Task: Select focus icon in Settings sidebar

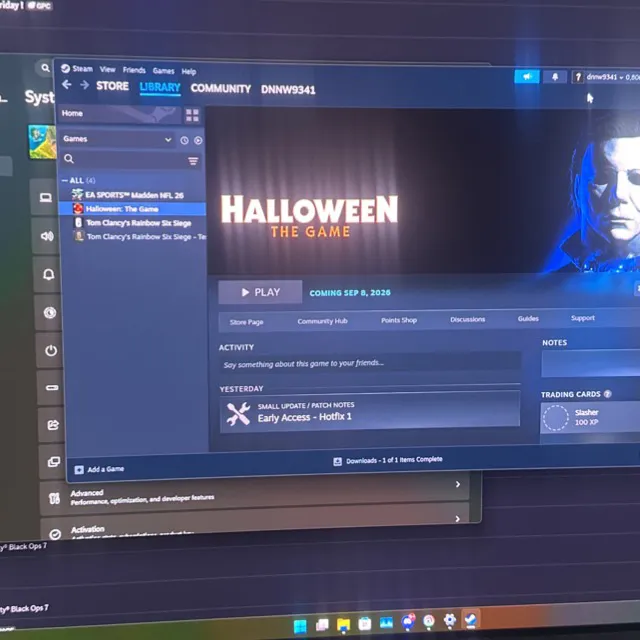Action: [50, 312]
